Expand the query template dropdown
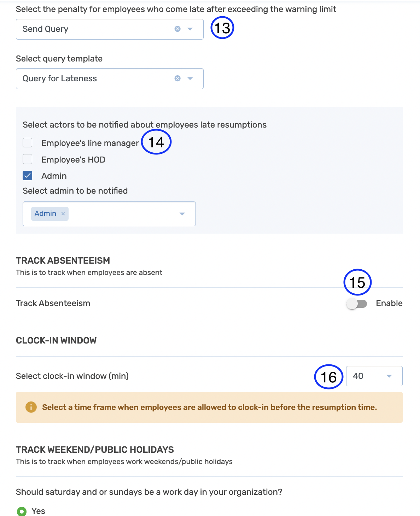This screenshot has height=516, width=420. click(x=190, y=78)
